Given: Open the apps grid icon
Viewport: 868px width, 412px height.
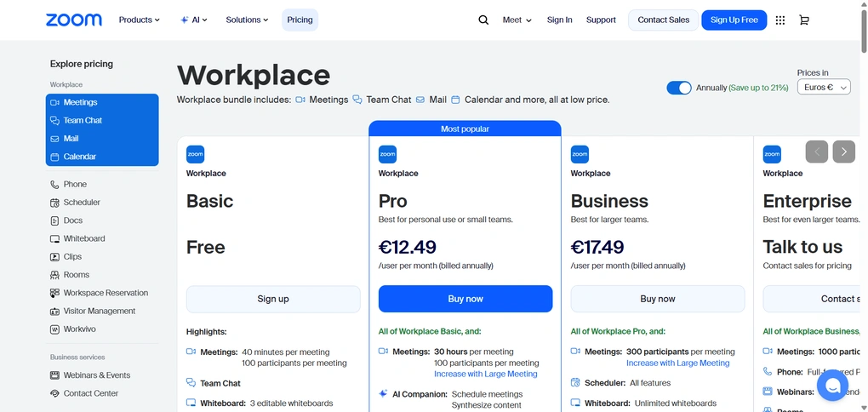Looking at the screenshot, I should 780,20.
